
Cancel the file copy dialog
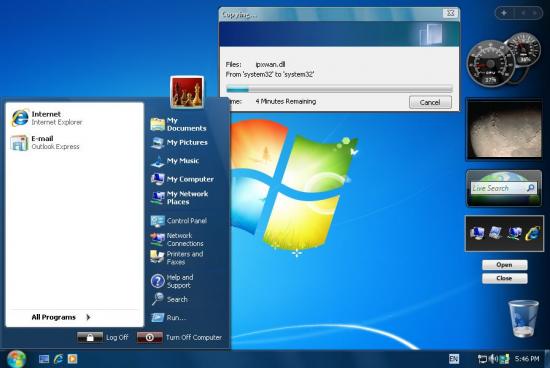[x=430, y=102]
